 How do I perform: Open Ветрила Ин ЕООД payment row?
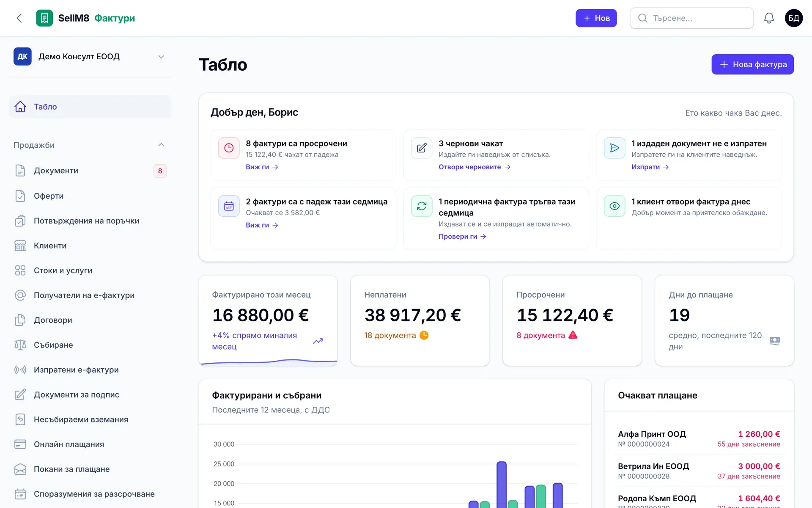click(x=699, y=471)
